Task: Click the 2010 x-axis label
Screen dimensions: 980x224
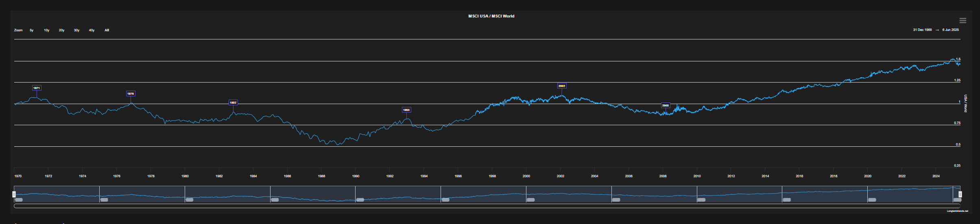Action: 697,176
